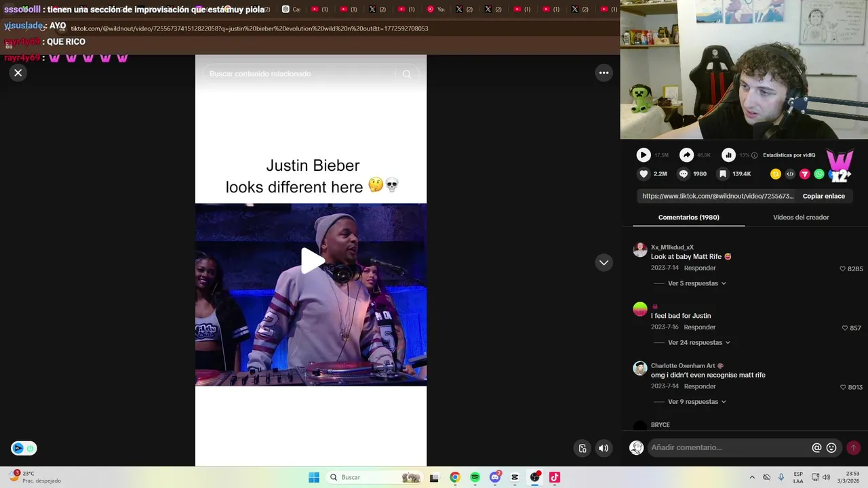The height and width of the screenshot is (488, 868).
Task: Like the comment with 8013 likes
Action: 843,387
